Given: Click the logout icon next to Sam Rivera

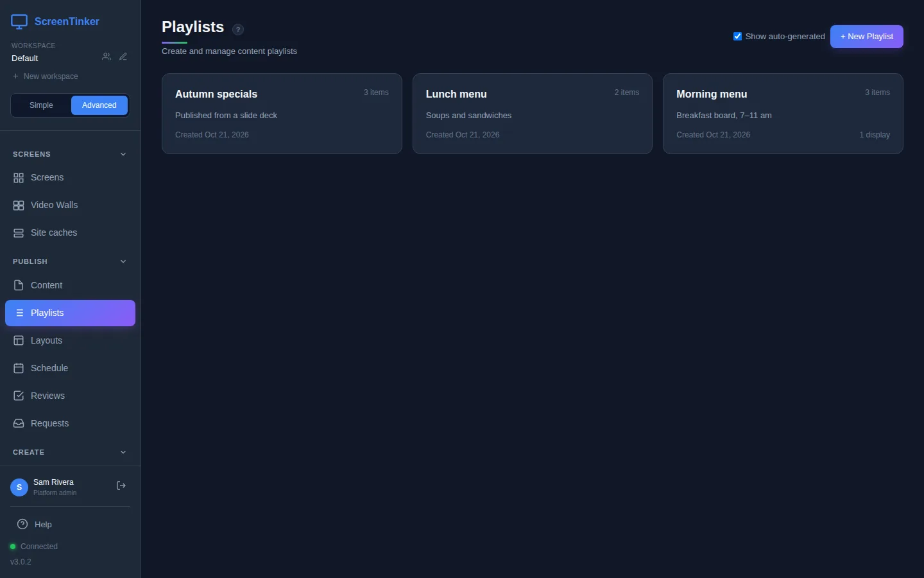Looking at the screenshot, I should coord(121,486).
